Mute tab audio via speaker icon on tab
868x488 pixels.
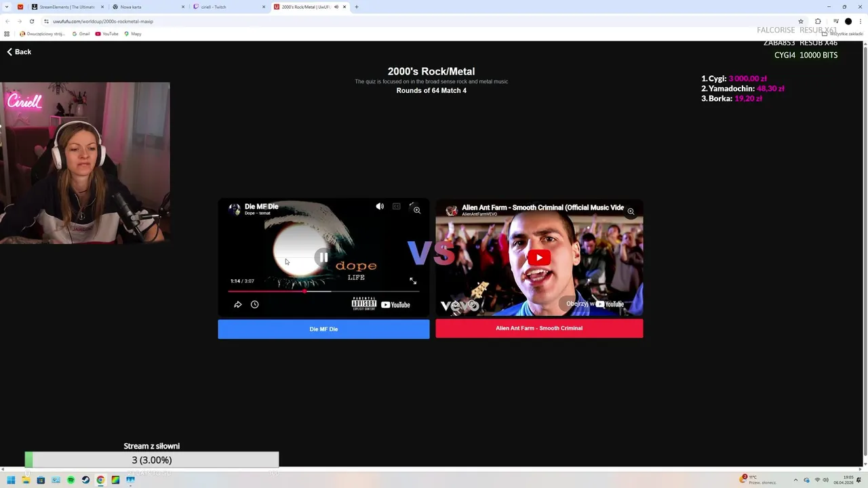click(x=336, y=7)
